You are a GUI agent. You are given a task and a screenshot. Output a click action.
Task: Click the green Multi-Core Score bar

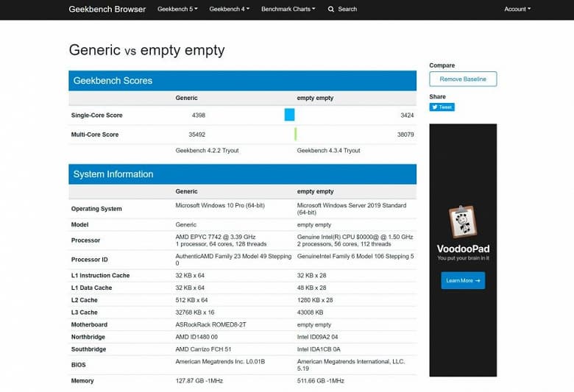(295, 134)
